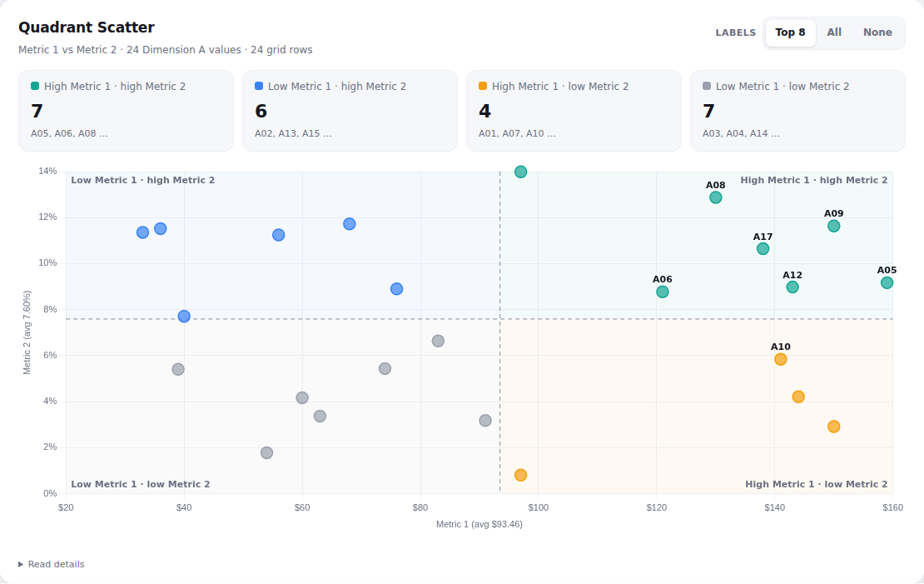
Task: Click the count 6 in blue quadrant card
Action: 261,111
